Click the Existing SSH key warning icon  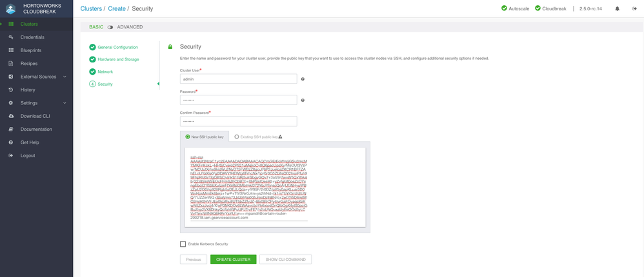point(281,137)
